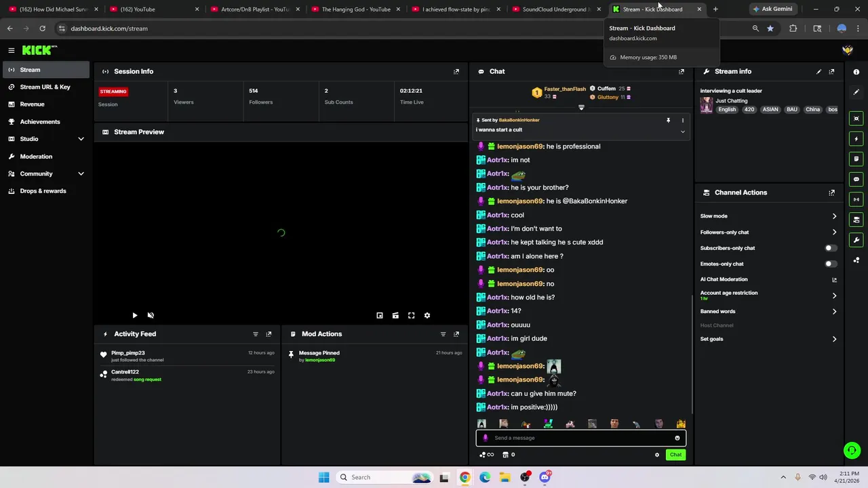
Task: Click the Just Chatting category thumbnail
Action: tap(706, 105)
